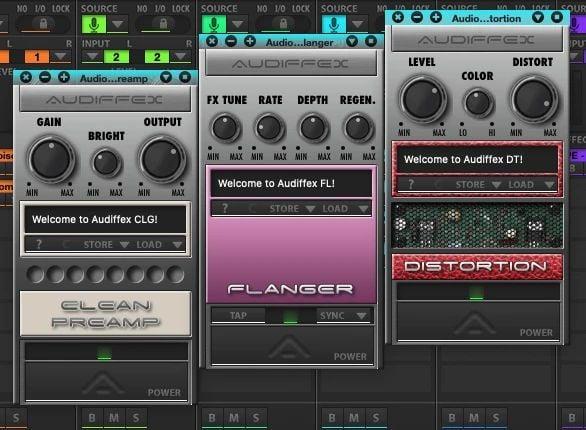Image resolution: width=586 pixels, height=430 pixels.
Task: Click the question mark help in Clean Preamp
Action: pos(38,244)
